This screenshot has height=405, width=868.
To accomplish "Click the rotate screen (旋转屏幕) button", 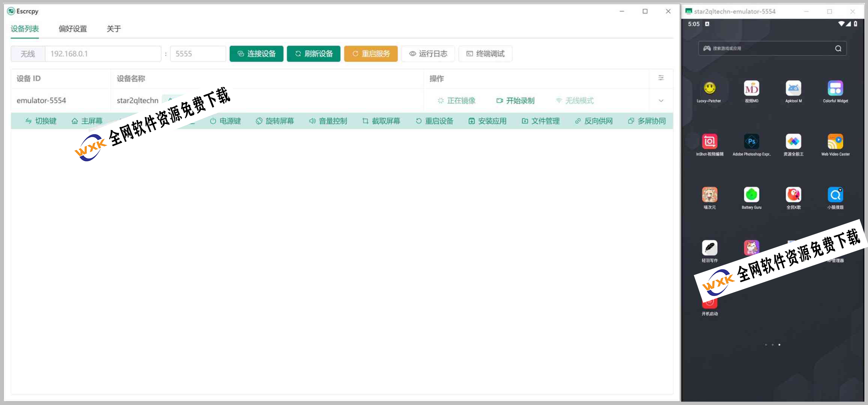I will pyautogui.click(x=275, y=121).
